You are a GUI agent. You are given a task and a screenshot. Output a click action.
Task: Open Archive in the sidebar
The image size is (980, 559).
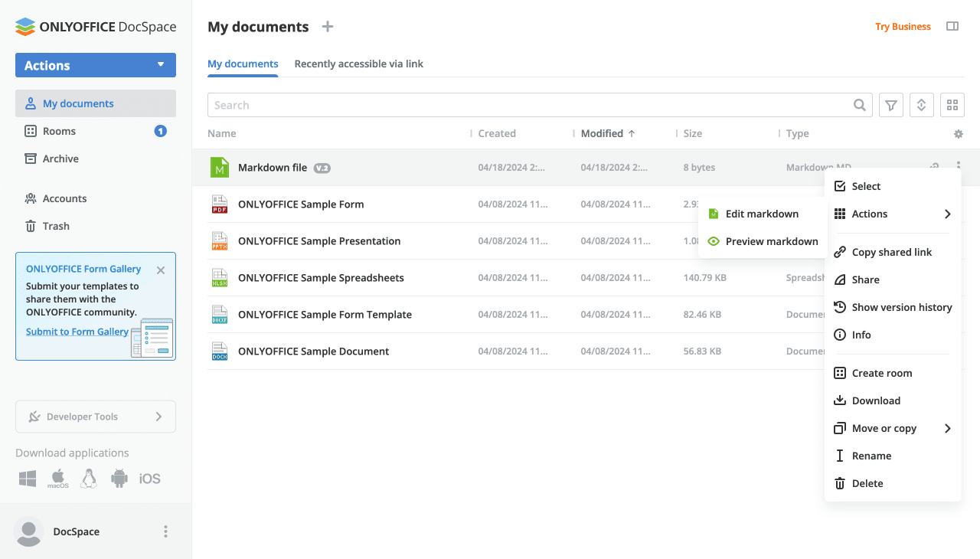[x=96, y=159]
